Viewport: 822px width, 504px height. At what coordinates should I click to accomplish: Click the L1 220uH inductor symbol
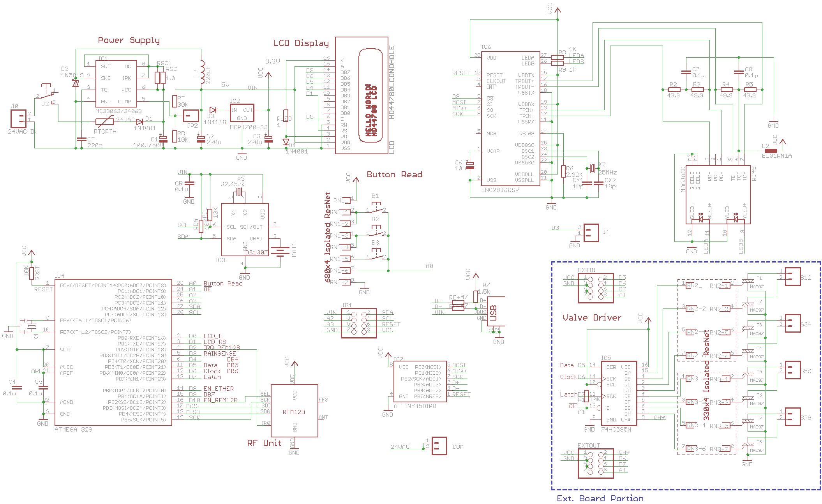(x=202, y=72)
